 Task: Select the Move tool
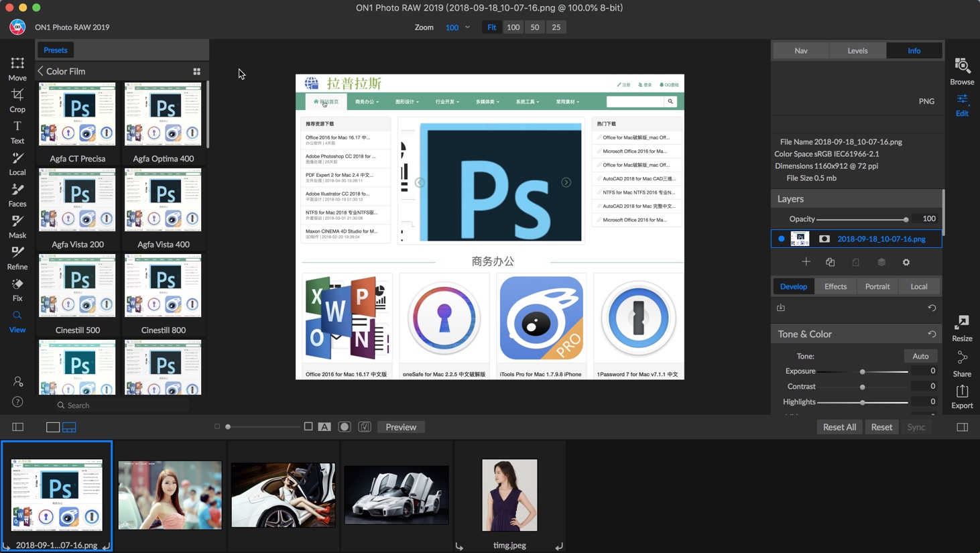point(17,69)
